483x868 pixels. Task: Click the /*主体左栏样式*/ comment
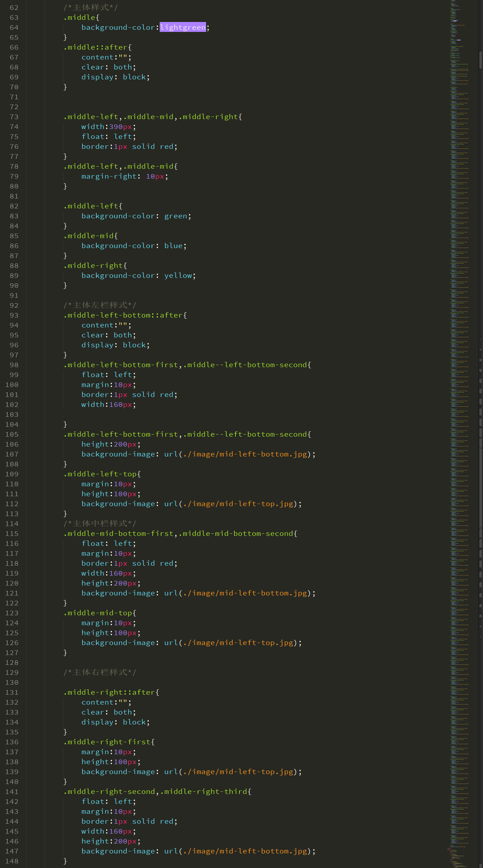click(x=100, y=305)
